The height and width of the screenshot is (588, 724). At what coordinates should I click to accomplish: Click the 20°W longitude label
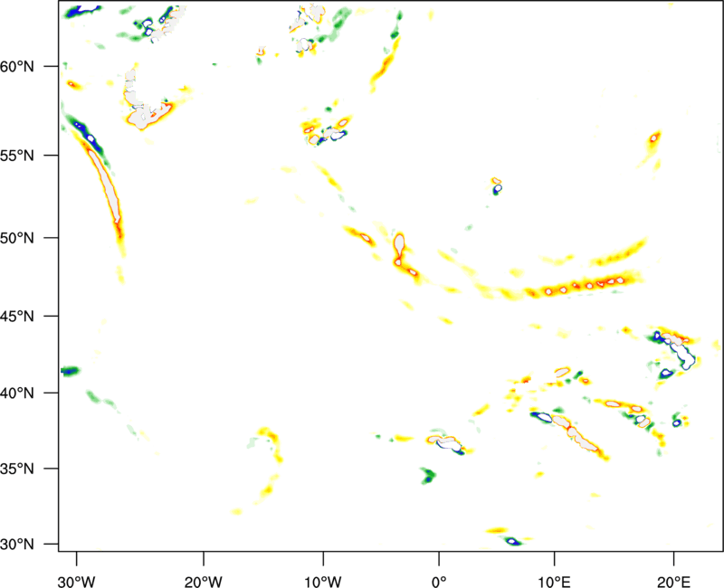tap(204, 582)
